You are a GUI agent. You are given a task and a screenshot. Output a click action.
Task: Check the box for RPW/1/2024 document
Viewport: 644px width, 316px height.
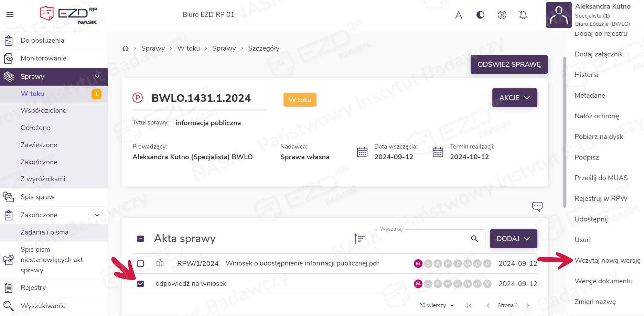(x=140, y=263)
